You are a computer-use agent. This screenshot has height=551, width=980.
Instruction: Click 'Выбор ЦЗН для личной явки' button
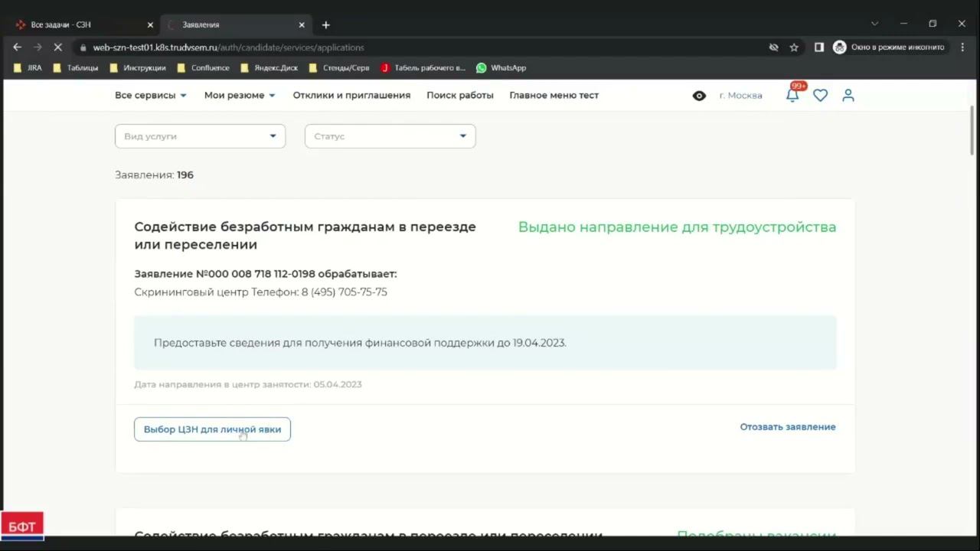[212, 429]
